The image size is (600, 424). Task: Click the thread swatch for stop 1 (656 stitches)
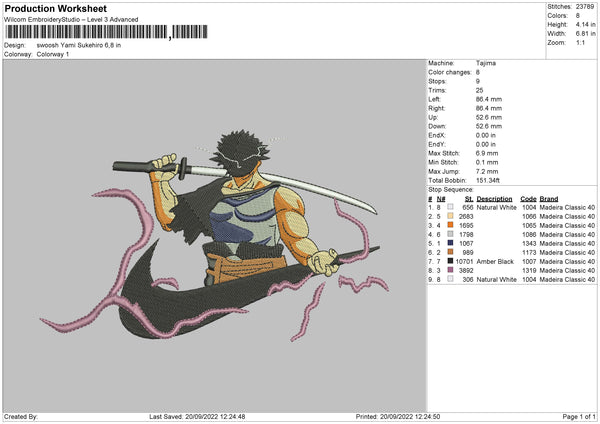pyautogui.click(x=450, y=207)
